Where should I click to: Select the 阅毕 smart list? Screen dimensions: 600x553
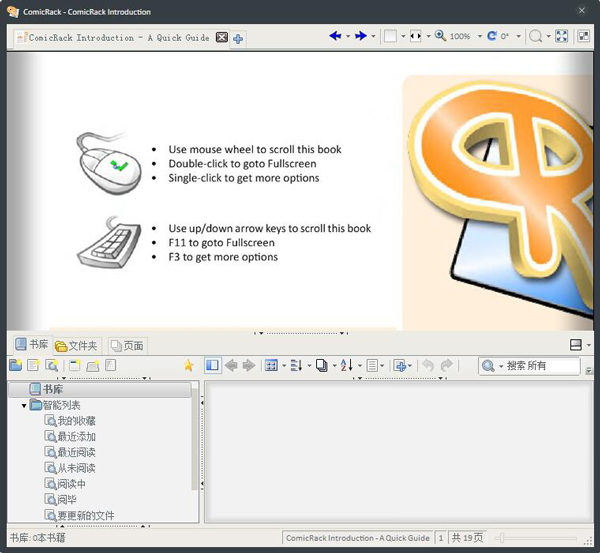(60, 499)
